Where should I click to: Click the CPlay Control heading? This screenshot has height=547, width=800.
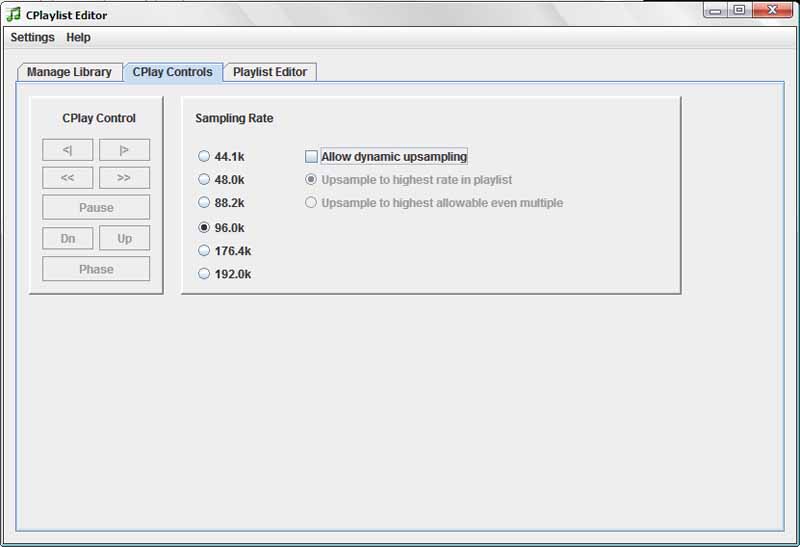click(x=99, y=118)
